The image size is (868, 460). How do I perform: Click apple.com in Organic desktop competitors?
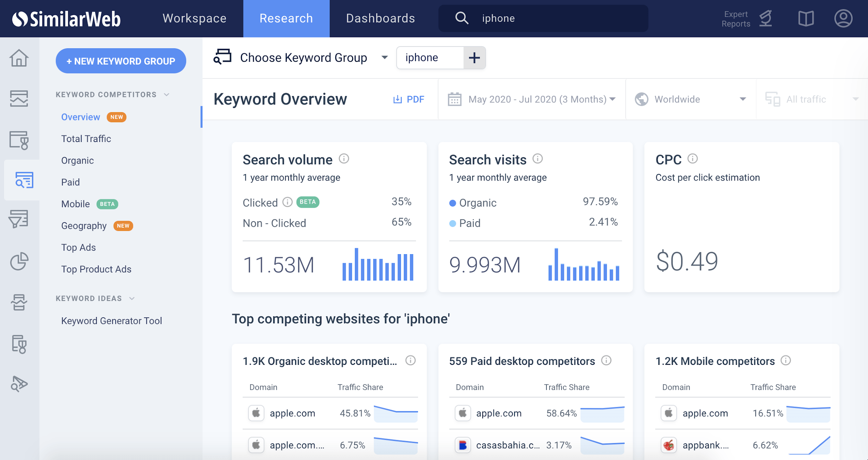pos(292,413)
